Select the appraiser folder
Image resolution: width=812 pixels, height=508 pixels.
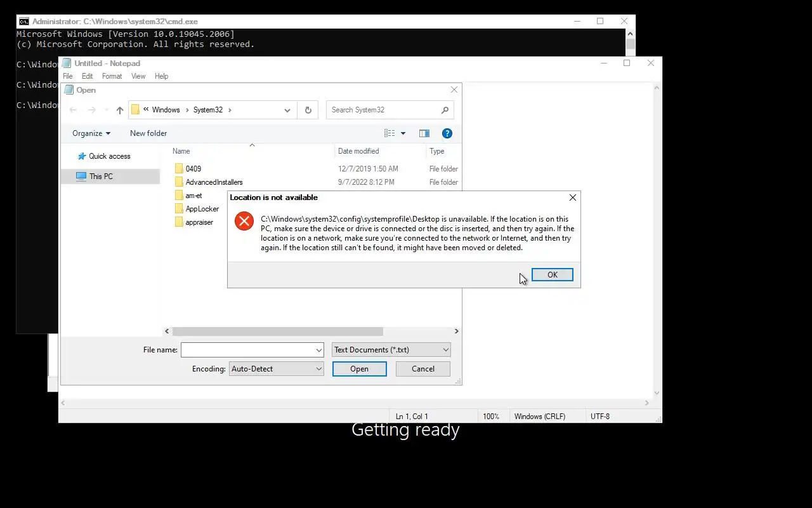199,222
